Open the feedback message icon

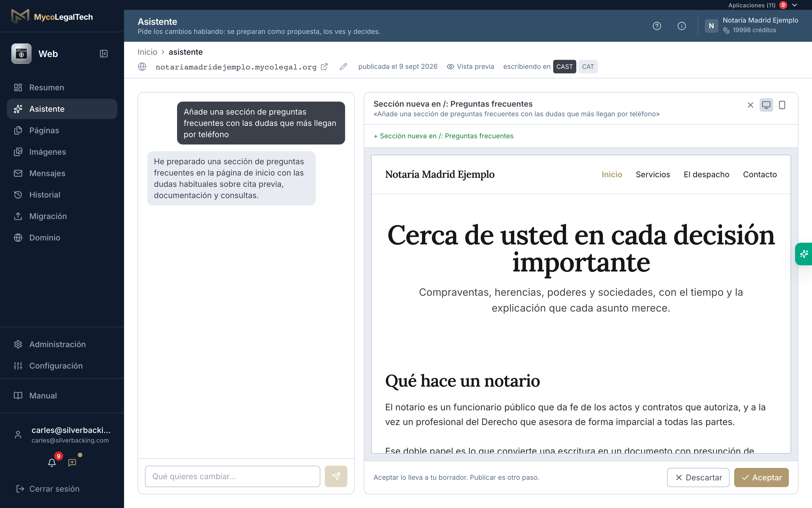pyautogui.click(x=72, y=463)
